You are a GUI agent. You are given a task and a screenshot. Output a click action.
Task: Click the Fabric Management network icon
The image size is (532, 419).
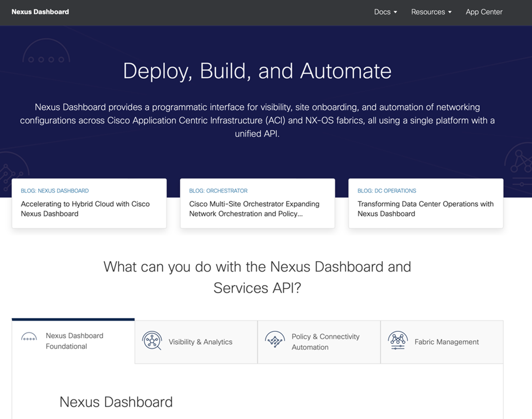tap(398, 340)
